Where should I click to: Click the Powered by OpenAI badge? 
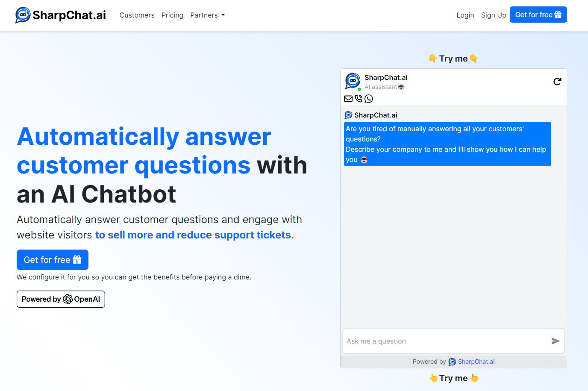pyautogui.click(x=61, y=299)
